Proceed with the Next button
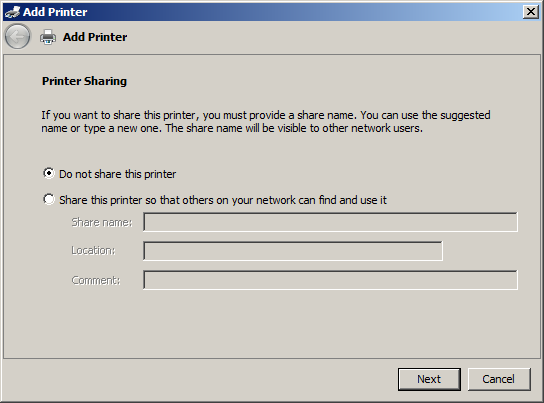544x403 pixels. (429, 379)
